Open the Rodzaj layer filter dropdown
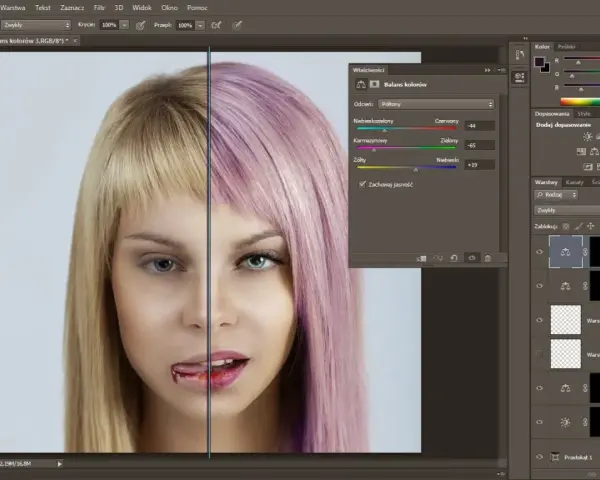 point(556,195)
